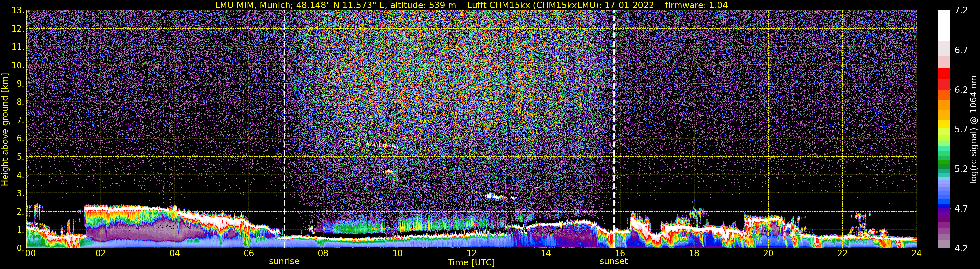Click the time axis tick '04'

tap(175, 253)
